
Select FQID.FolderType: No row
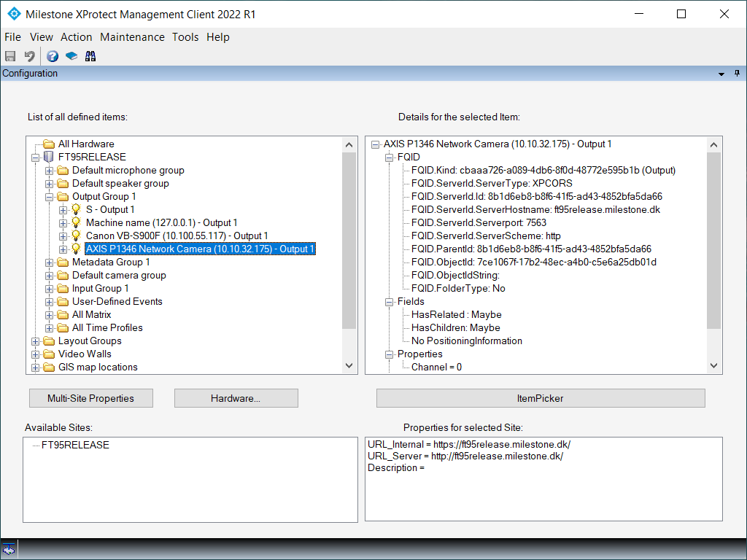pos(458,288)
